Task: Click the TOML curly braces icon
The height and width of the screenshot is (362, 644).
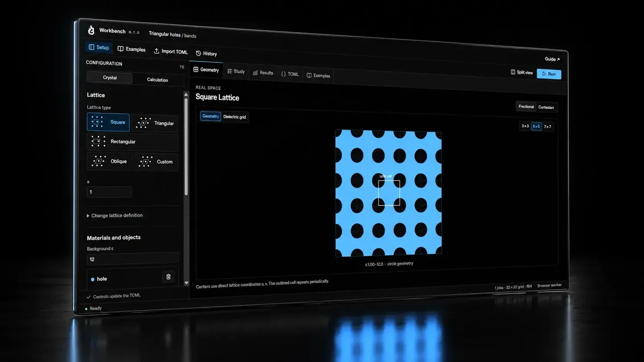Action: click(283, 74)
